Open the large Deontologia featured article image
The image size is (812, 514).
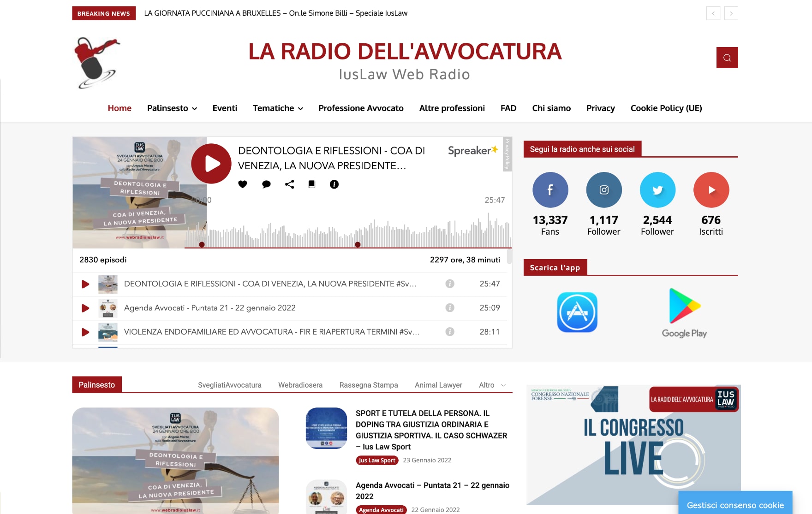pos(175,461)
